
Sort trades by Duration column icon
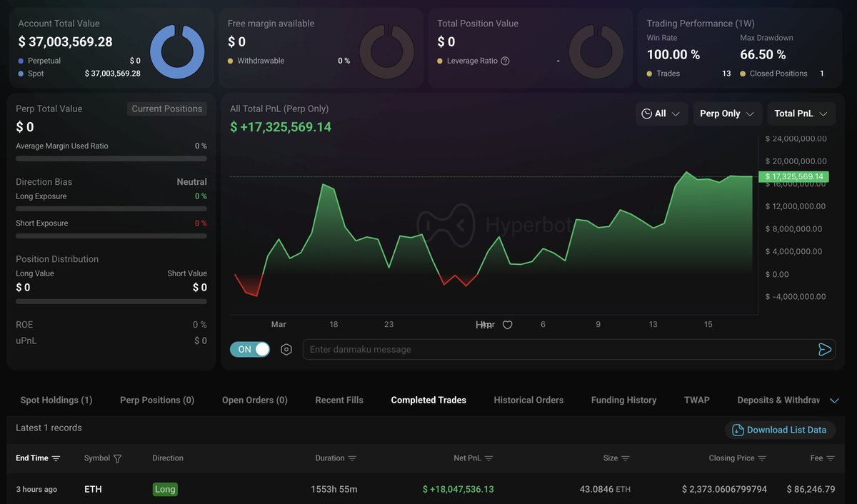(352, 458)
